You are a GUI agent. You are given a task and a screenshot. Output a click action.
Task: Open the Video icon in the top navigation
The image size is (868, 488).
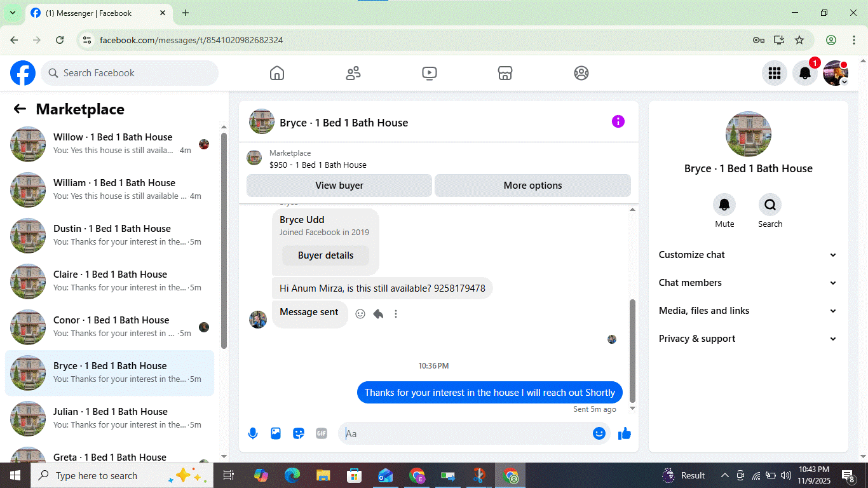pyautogui.click(x=430, y=73)
